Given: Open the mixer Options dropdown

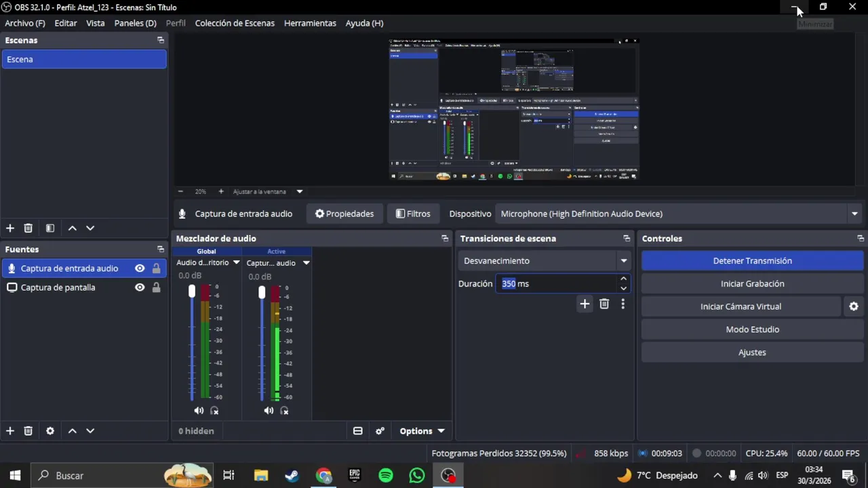Looking at the screenshot, I should [422, 431].
